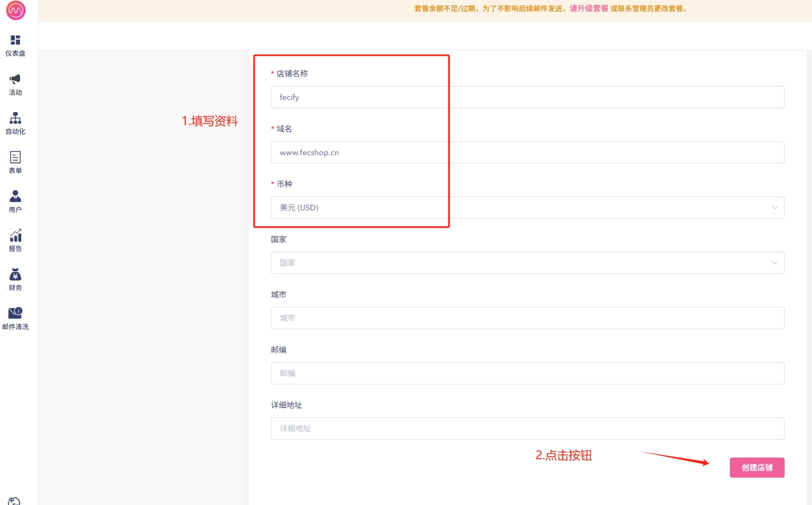Go to 自动化 automation icon
Image resolution: width=812 pixels, height=505 pixels.
click(x=16, y=118)
